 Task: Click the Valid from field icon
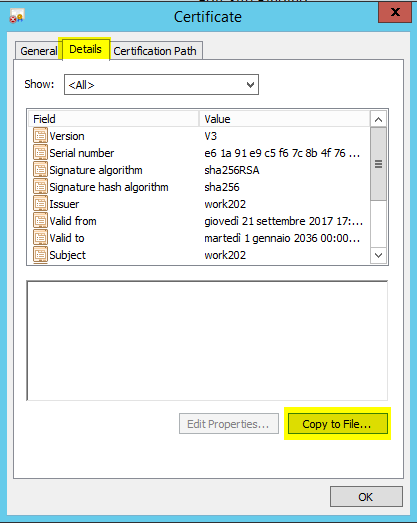click(40, 221)
